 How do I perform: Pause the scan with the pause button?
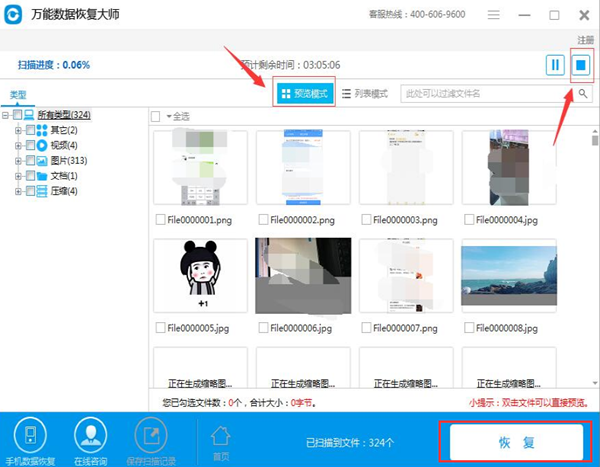[555, 65]
